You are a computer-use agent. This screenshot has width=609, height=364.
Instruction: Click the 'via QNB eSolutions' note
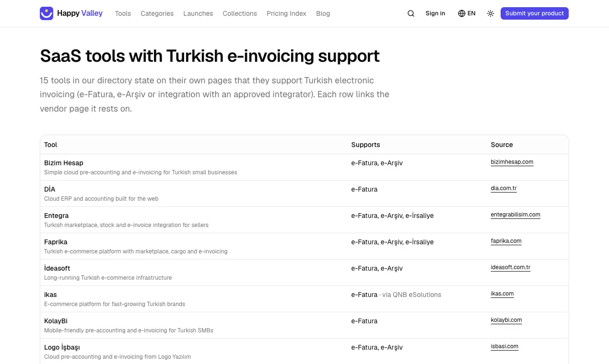(412, 295)
